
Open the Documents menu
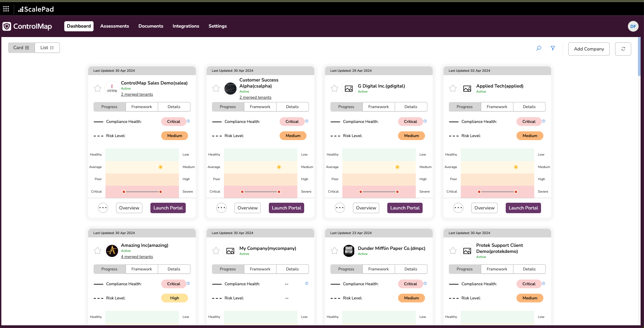[x=151, y=26]
